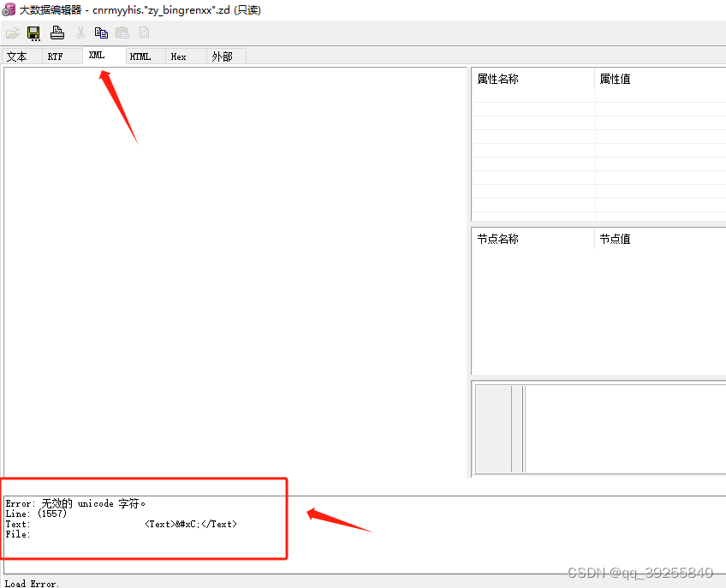The image size is (726, 588).
Task: Click the Save floppy disk icon
Action: (x=33, y=33)
